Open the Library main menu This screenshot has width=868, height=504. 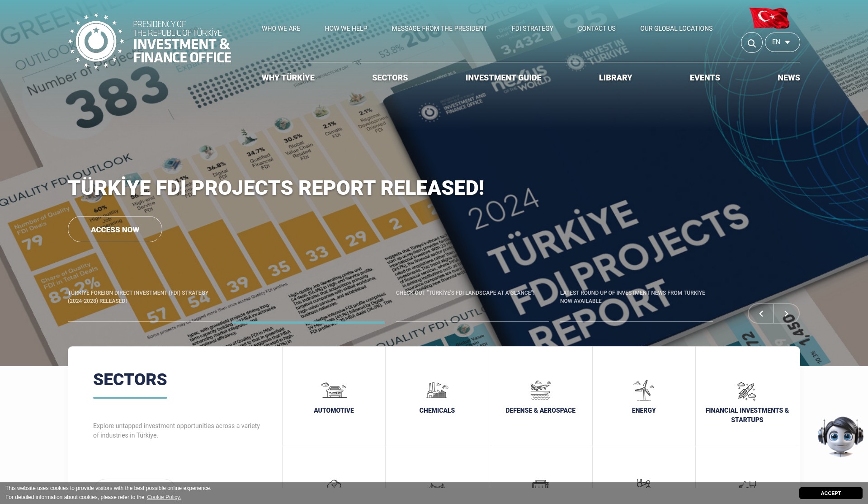(x=615, y=78)
